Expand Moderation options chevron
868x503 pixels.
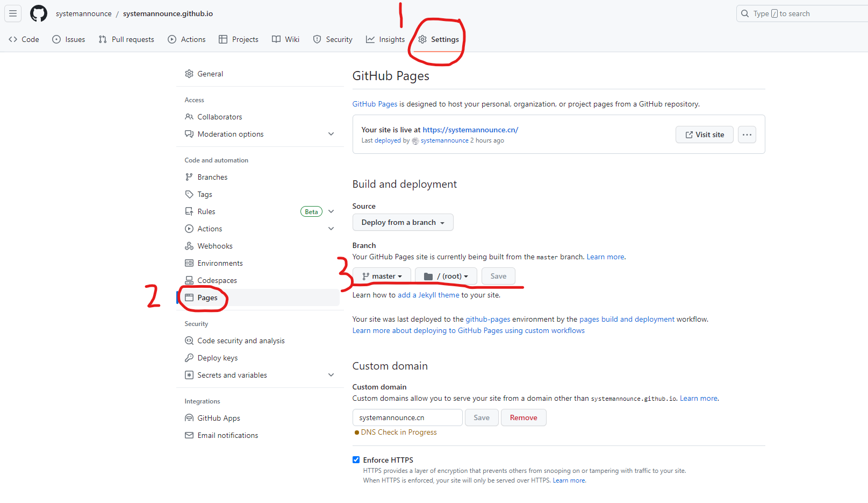point(331,134)
